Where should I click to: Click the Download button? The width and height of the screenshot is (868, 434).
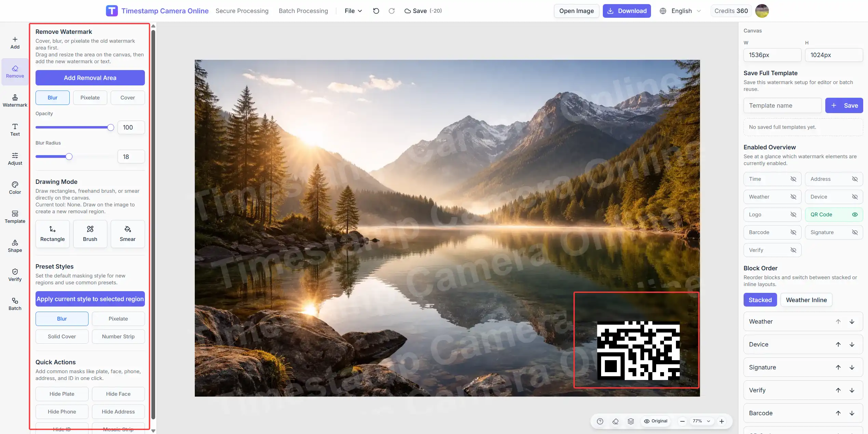click(x=627, y=11)
